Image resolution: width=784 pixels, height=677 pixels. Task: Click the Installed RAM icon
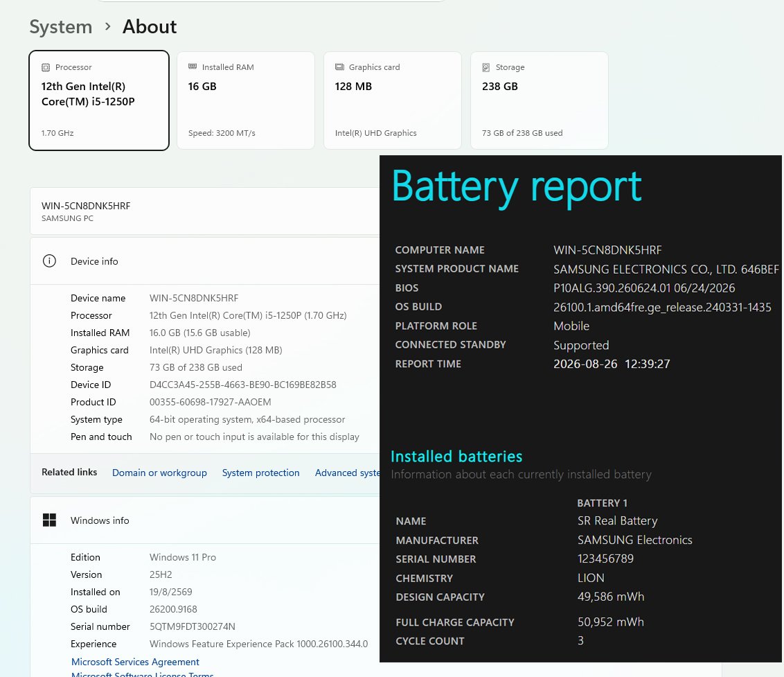pos(193,67)
